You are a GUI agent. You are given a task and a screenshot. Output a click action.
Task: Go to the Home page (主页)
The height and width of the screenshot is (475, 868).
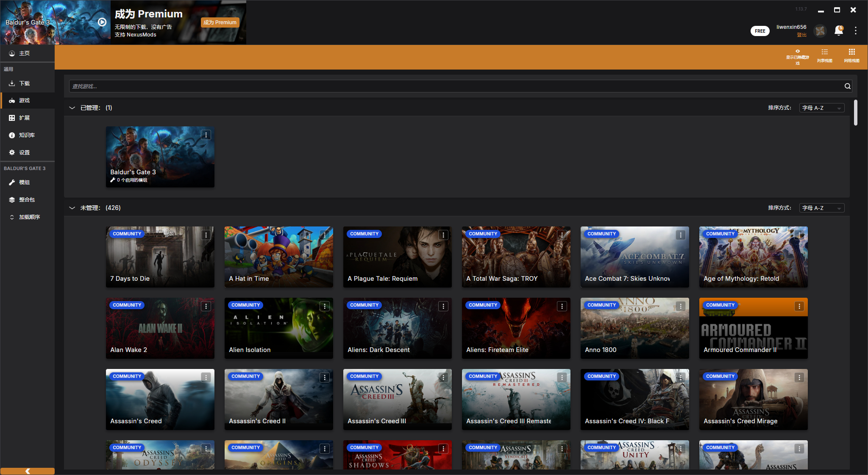coord(27,53)
